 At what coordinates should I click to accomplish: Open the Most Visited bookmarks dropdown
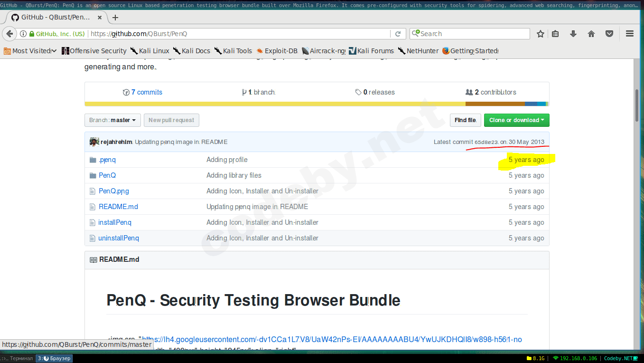tap(30, 51)
